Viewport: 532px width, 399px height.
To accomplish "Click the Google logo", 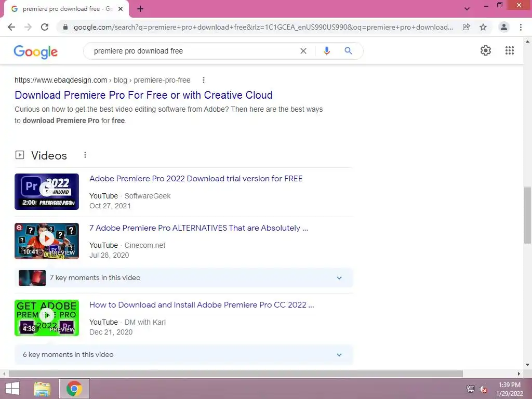I will pos(36,52).
